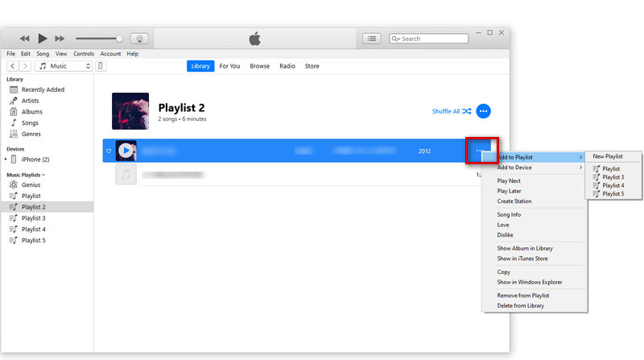Click the iPhone device icon beside Music selector

point(102,66)
